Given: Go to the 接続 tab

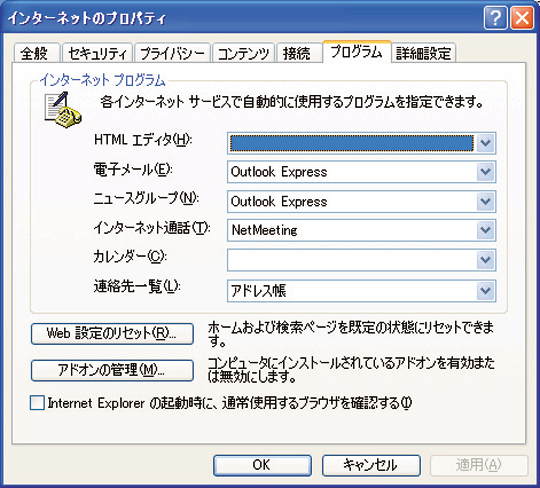Looking at the screenshot, I should click(299, 53).
